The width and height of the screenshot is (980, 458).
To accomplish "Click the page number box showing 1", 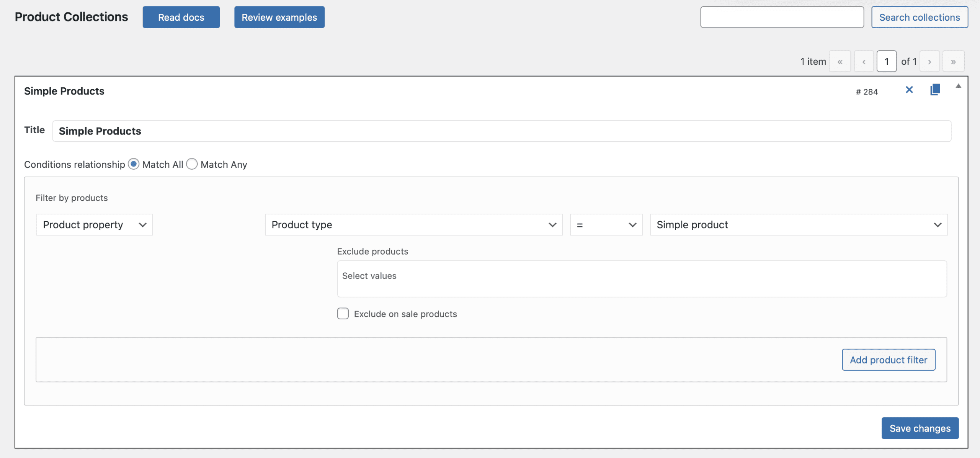I will 887,61.
